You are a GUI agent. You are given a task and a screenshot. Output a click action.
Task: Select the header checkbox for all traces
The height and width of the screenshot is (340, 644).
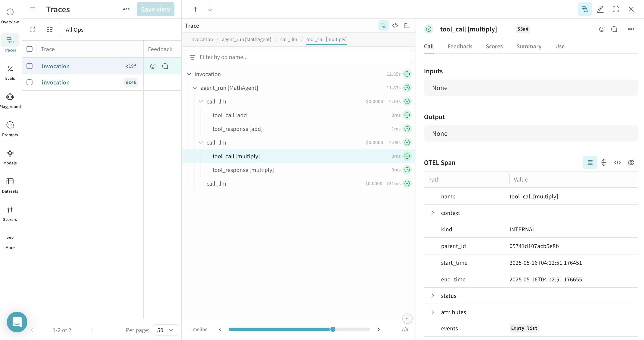pos(30,49)
